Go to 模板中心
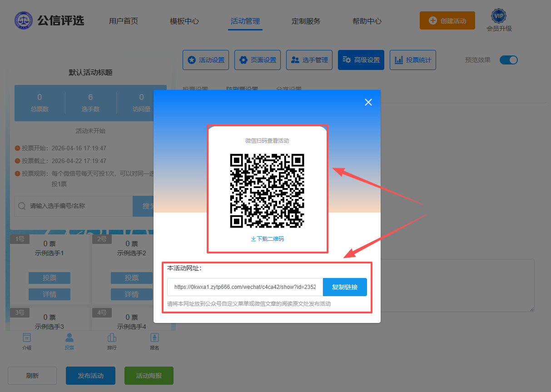The image size is (551, 392). (184, 21)
